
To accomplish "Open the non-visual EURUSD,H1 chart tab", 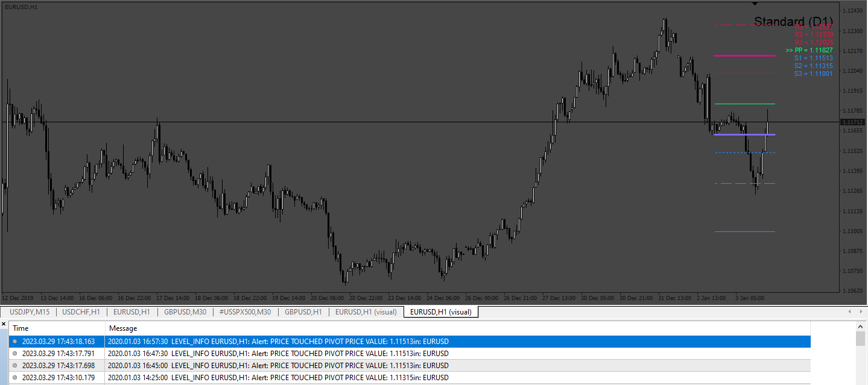I will pos(131,312).
